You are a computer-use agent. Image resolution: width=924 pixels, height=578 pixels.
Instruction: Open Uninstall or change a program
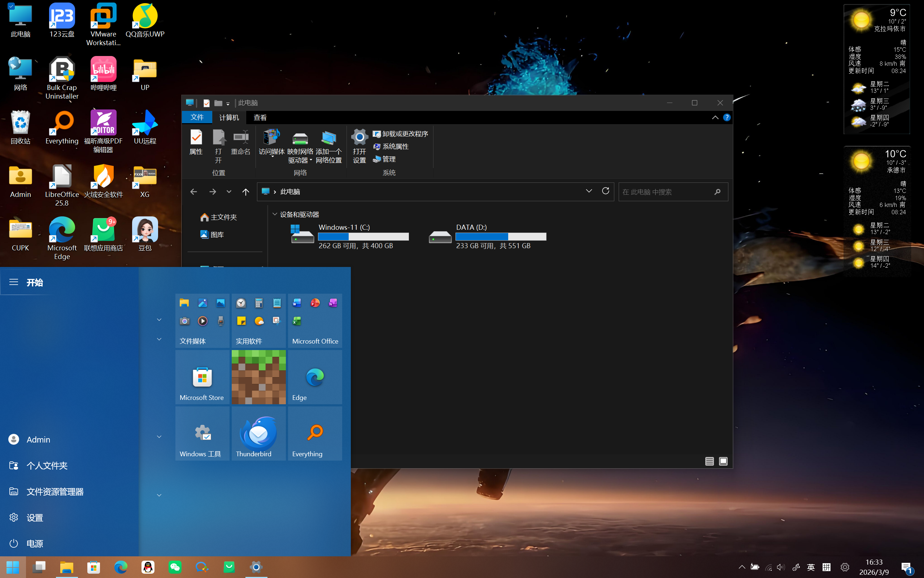400,134
